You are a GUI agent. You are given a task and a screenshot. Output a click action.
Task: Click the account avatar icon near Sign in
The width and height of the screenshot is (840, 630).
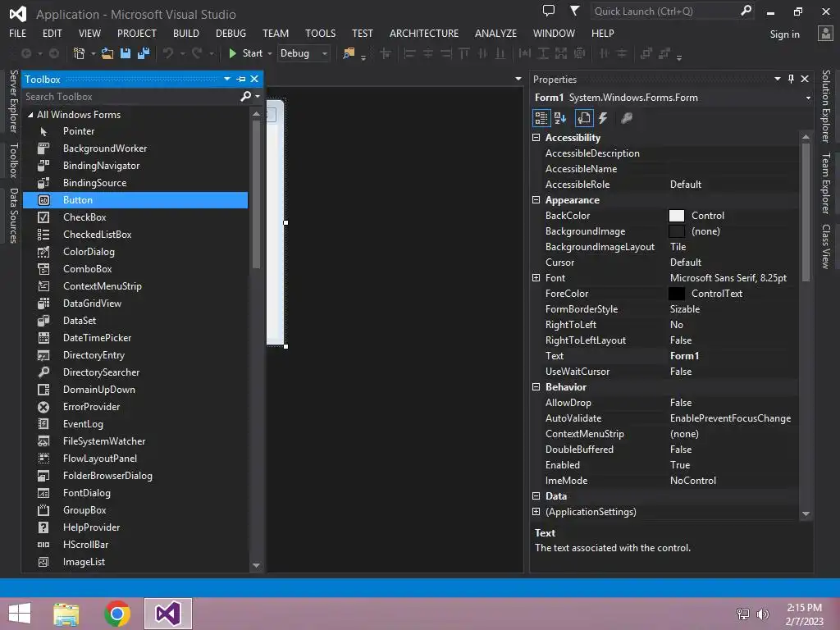[825, 33]
